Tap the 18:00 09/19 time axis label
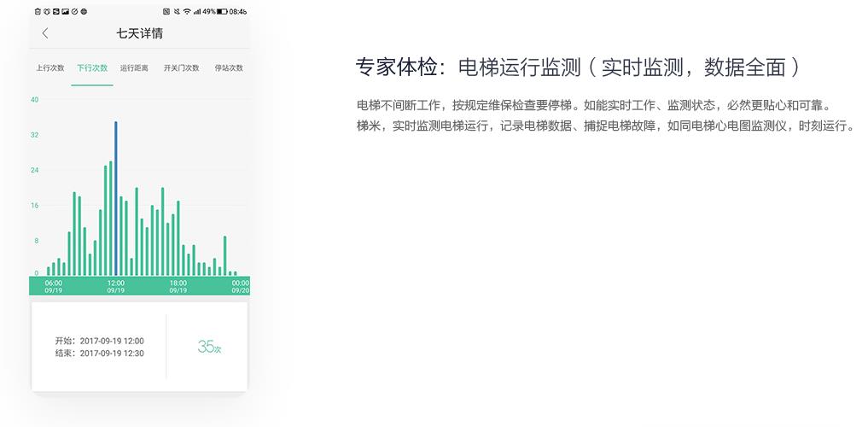Viewport: 868px width, 427px height. click(178, 286)
